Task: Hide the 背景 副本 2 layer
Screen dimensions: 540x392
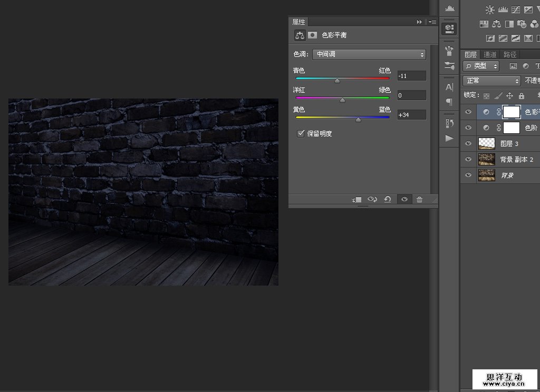Action: coord(468,159)
